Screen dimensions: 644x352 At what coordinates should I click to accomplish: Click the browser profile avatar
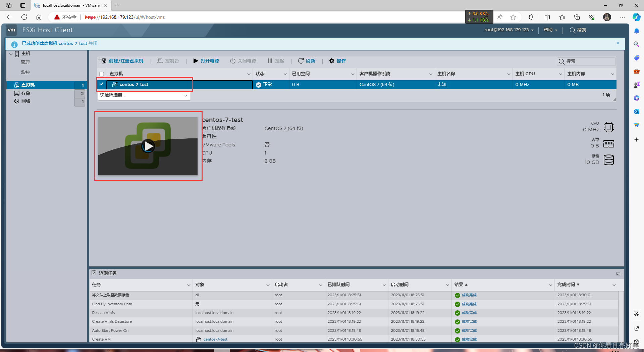point(607,17)
